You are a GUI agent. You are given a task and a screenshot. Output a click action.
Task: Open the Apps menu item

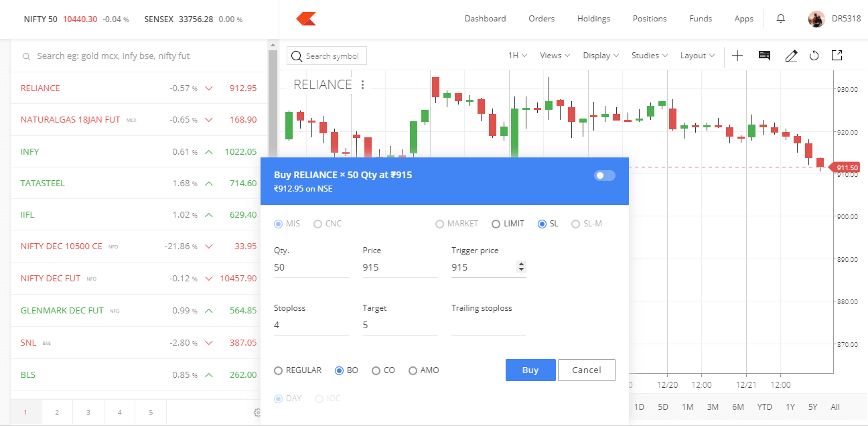tap(744, 19)
